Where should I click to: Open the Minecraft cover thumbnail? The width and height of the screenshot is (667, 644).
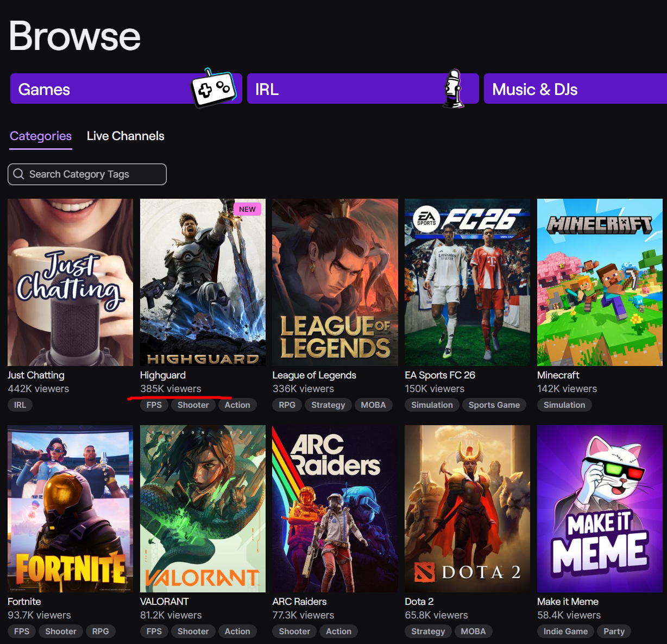(x=600, y=282)
